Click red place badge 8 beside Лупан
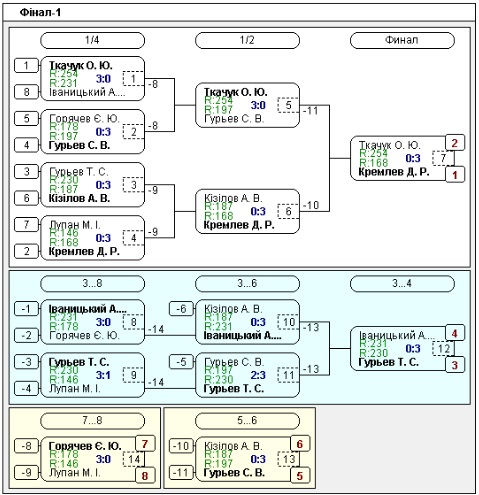The height and width of the screenshot is (495, 479). pyautogui.click(x=145, y=475)
